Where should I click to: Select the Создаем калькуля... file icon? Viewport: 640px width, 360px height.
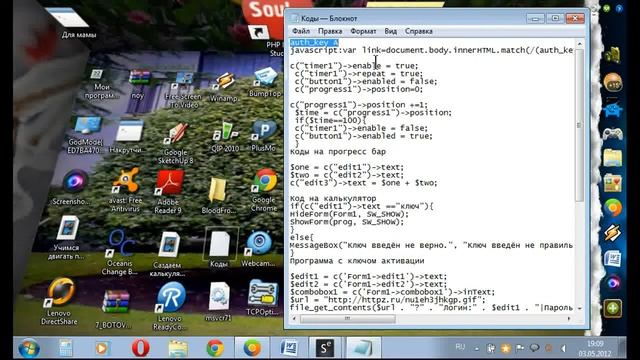click(x=168, y=254)
